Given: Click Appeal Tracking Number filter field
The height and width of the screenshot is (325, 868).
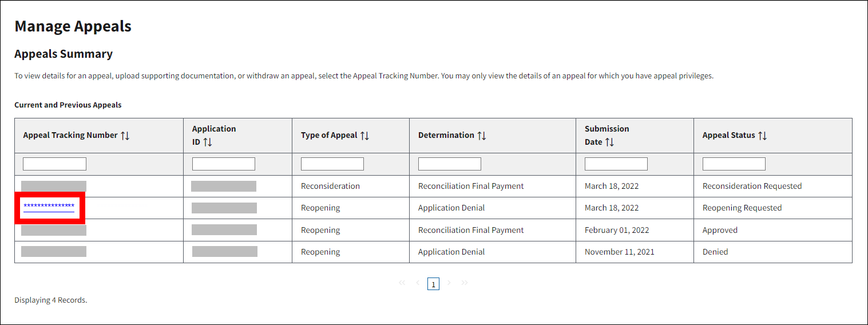Looking at the screenshot, I should (54, 164).
